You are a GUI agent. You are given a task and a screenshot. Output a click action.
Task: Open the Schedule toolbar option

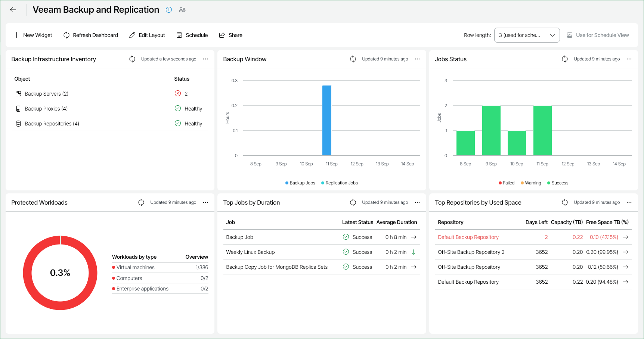pos(192,35)
